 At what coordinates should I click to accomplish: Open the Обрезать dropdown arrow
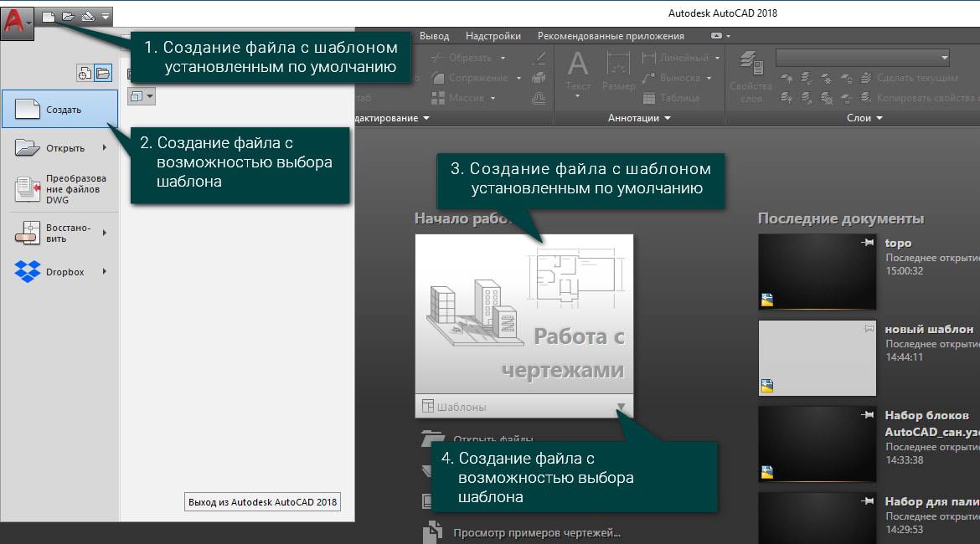[x=503, y=58]
